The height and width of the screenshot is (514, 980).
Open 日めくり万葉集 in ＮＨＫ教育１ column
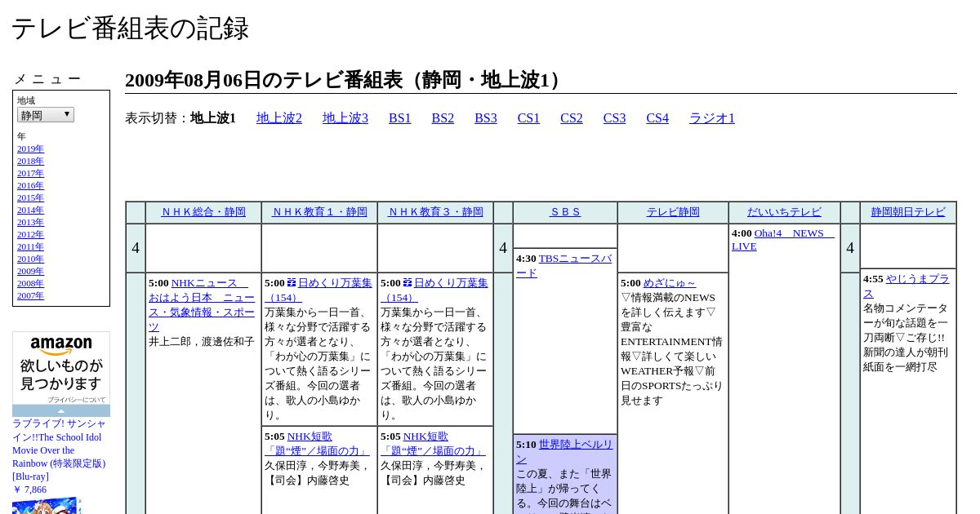(318, 290)
